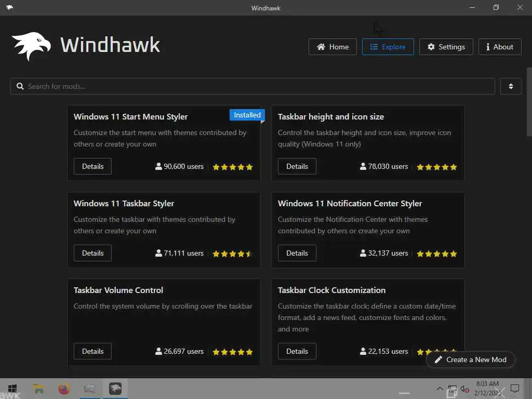Open Firefox from the taskbar
This screenshot has height=399, width=532.
64,389
